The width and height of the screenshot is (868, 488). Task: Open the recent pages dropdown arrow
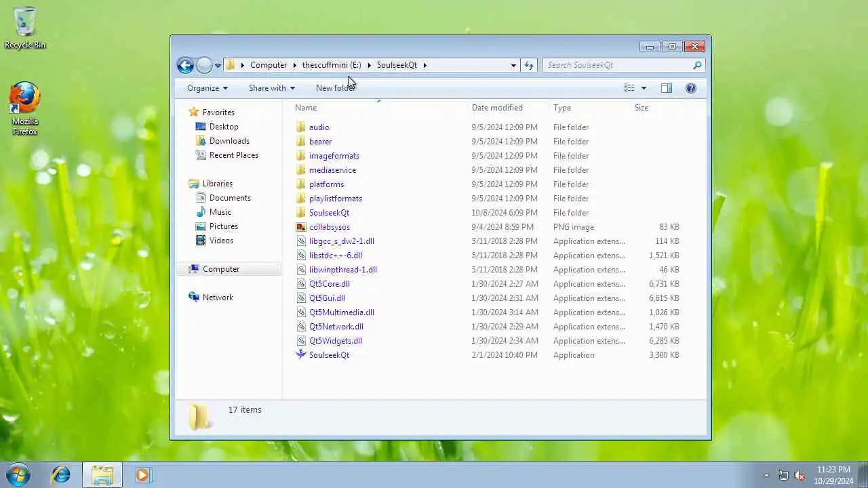[x=218, y=66]
